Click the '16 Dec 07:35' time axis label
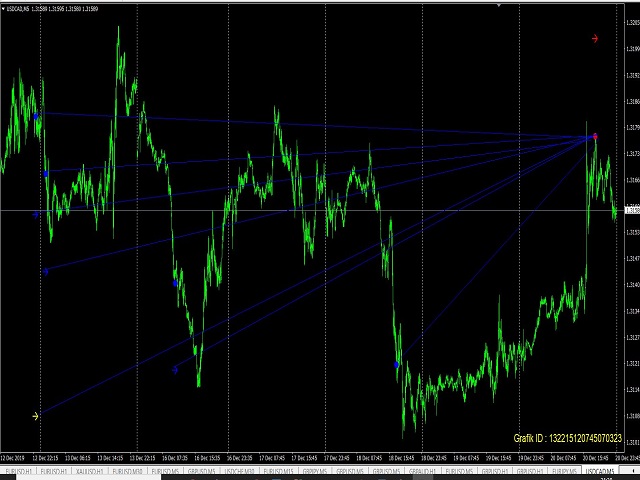This screenshot has height=480, width=640. coord(175,458)
